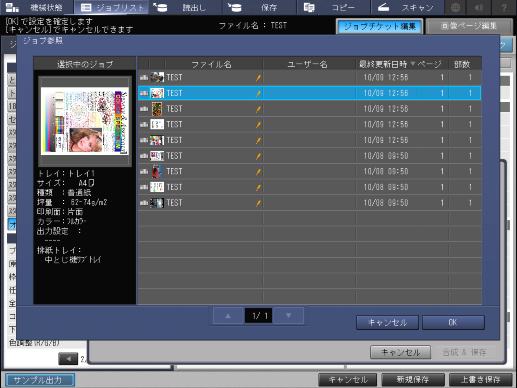Confirm with OK in ジョブ参照 dialog
The image size is (517, 388).
tap(453, 322)
